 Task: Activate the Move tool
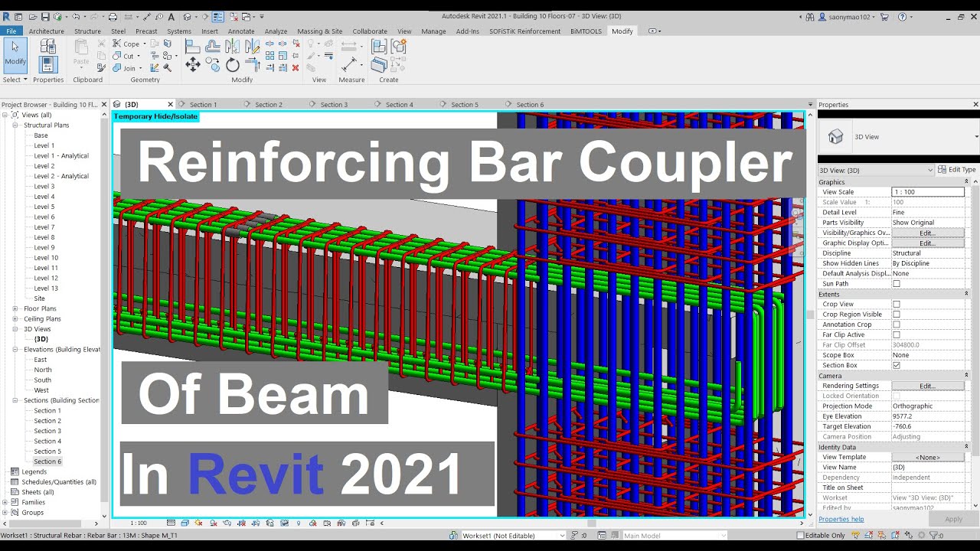coord(192,65)
